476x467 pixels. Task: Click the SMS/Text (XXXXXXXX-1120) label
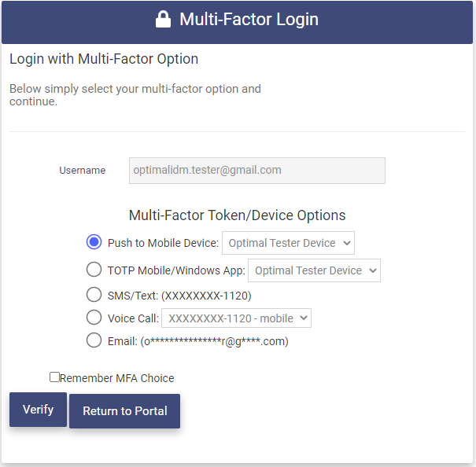coord(179,296)
